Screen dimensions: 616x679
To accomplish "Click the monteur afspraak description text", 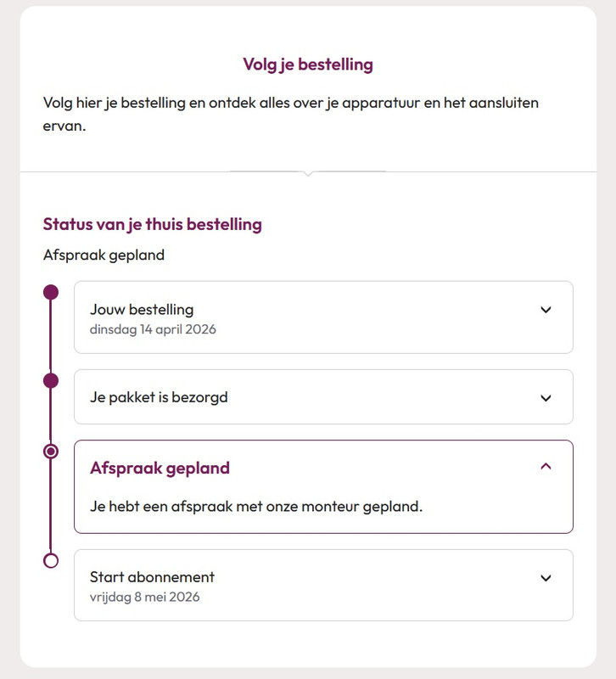I will point(256,507).
